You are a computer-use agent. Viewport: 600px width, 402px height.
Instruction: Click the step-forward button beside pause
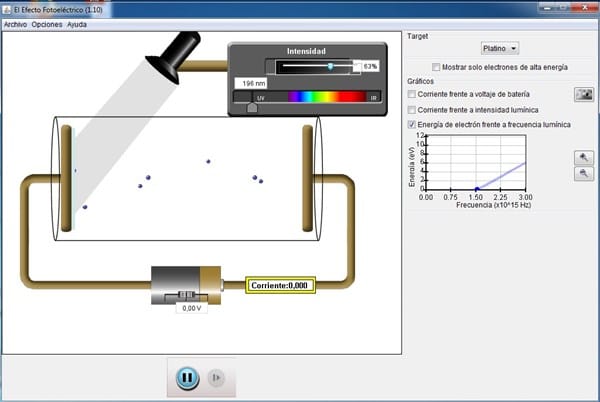[x=217, y=378]
